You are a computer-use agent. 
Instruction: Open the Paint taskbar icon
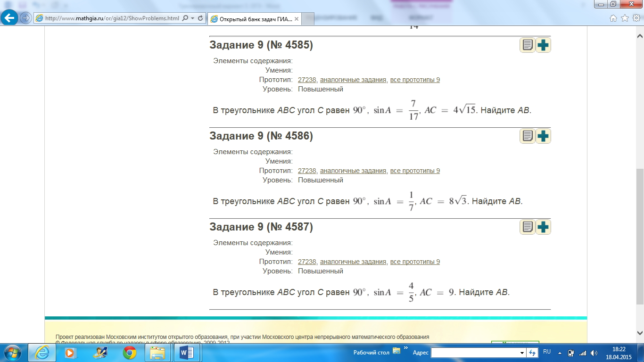tap(100, 353)
